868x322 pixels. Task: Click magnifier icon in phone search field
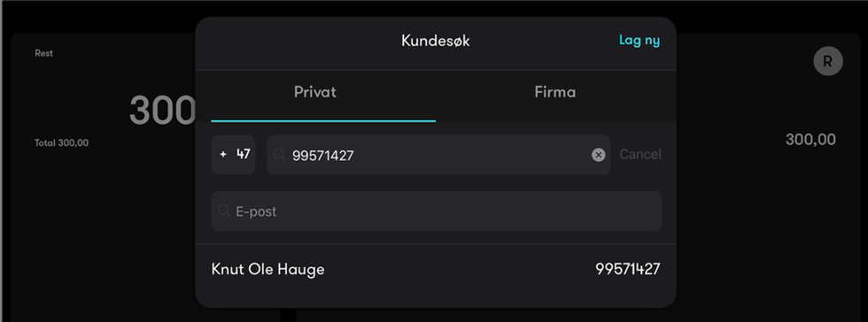coord(280,156)
